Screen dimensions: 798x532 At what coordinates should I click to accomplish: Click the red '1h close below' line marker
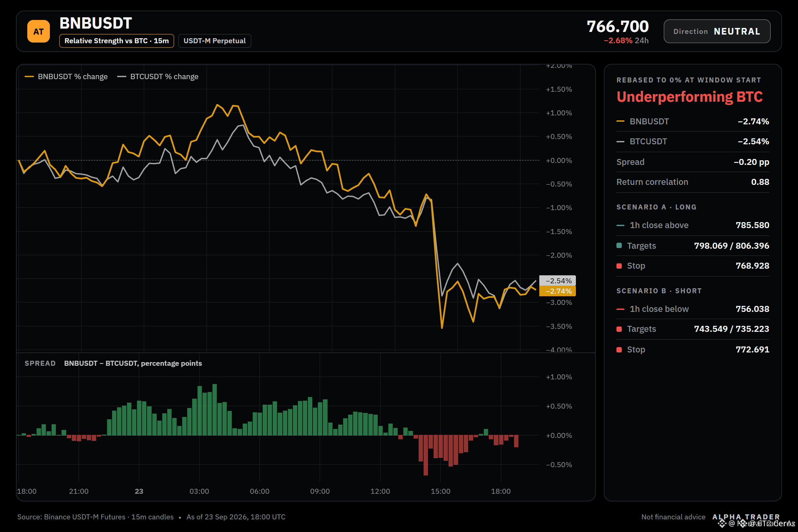[x=620, y=309]
